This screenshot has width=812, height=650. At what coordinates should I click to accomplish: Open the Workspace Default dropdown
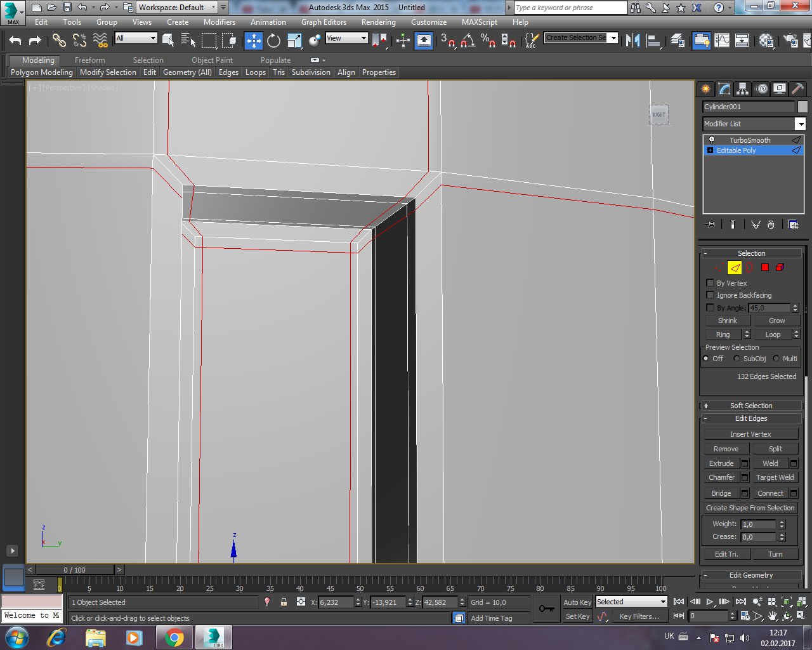coord(177,8)
